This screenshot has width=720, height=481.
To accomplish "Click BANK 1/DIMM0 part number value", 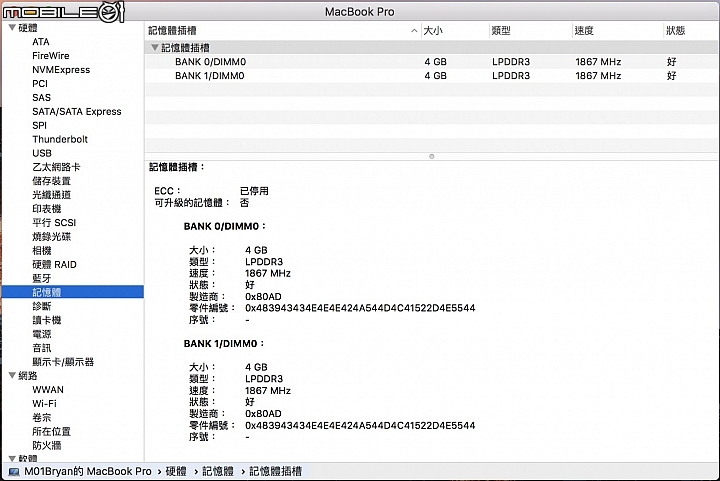I will [x=360, y=425].
